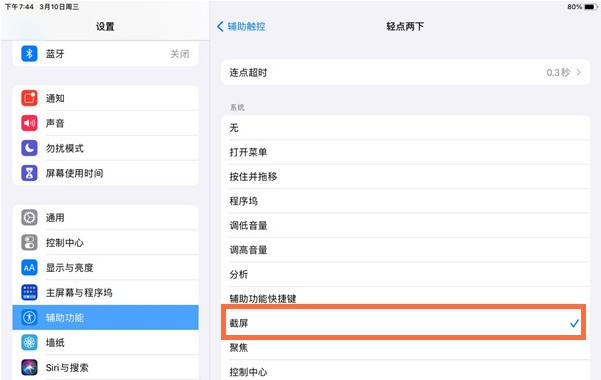Choose 打开菜单 as double-tap action
This screenshot has height=380, width=601.
tap(405, 152)
